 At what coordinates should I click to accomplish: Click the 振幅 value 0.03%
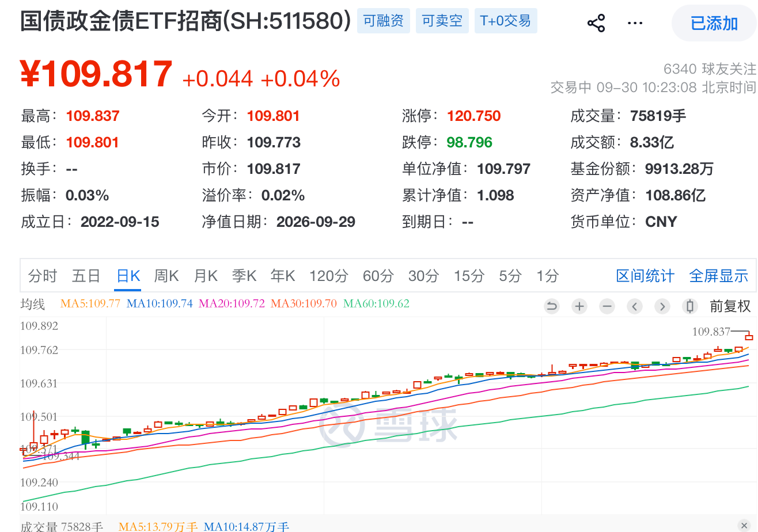click(x=87, y=195)
